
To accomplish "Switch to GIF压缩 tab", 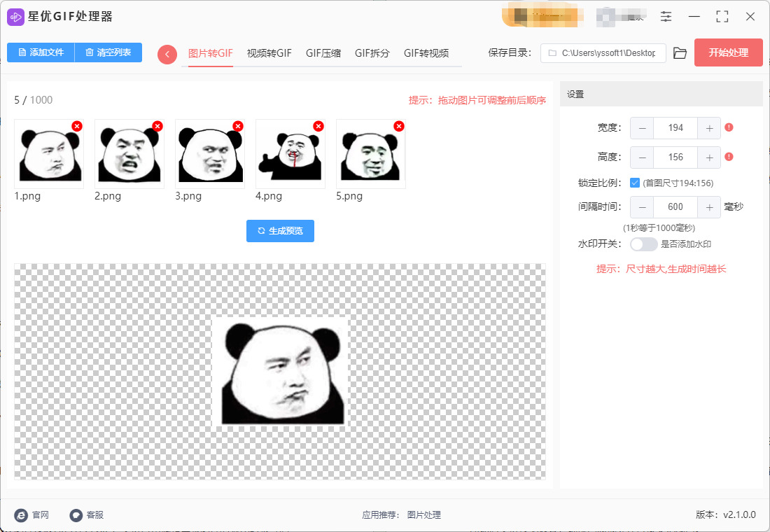I will (x=323, y=53).
